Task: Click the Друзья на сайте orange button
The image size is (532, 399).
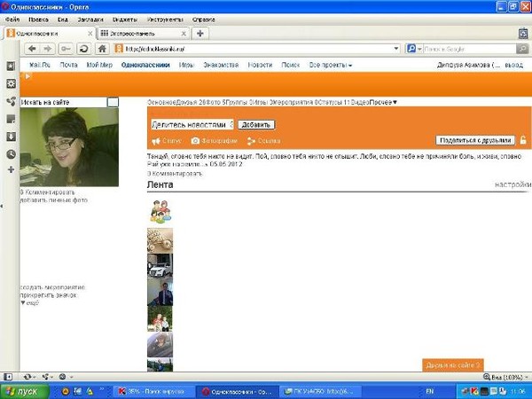Action: pos(453,365)
